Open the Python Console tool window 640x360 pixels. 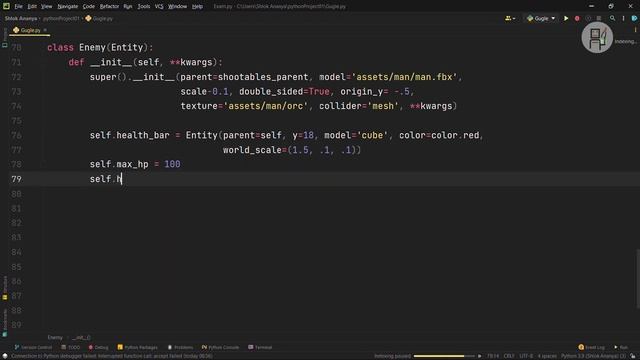coord(220,347)
